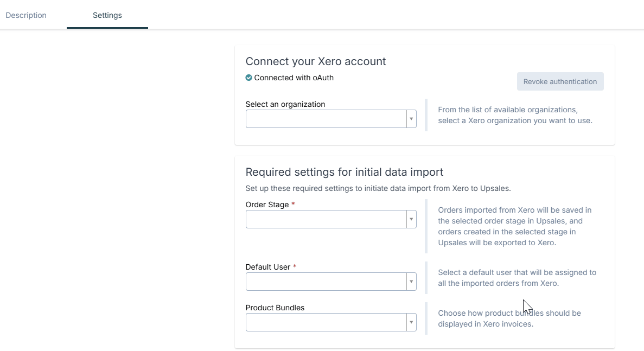Click the 'Set up these required settings' description

(378, 188)
